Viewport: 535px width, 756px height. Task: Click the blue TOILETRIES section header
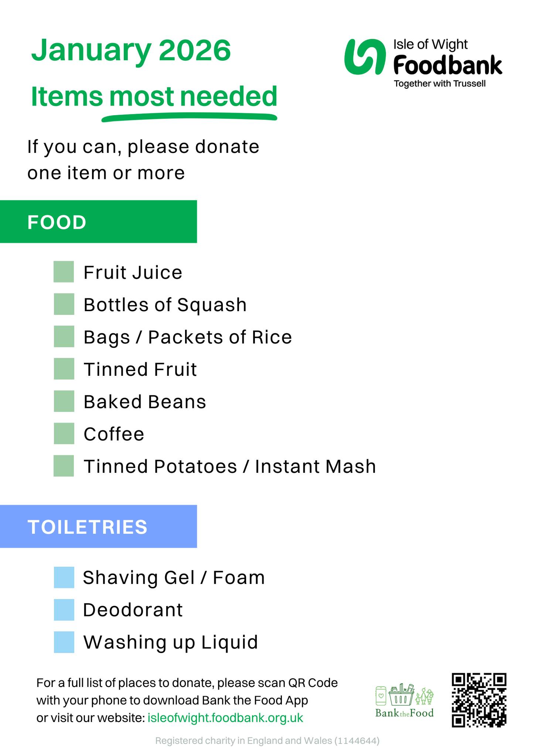(98, 526)
